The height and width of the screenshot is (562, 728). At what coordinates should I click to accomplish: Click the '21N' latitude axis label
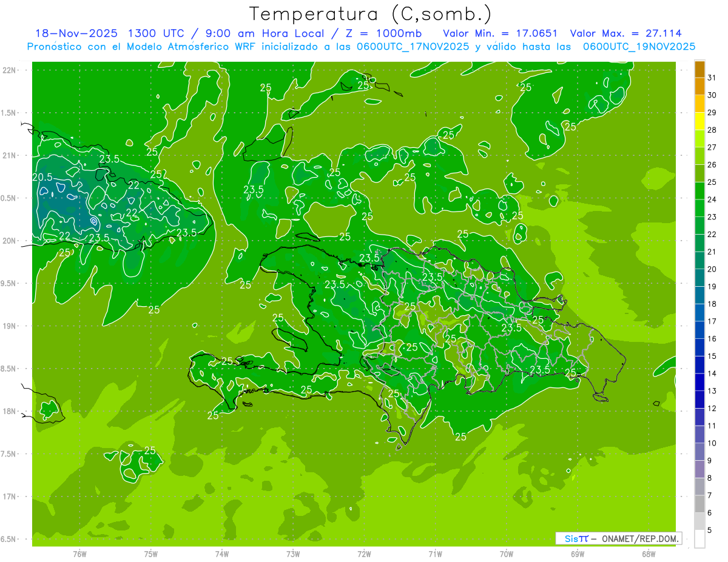pyautogui.click(x=10, y=156)
